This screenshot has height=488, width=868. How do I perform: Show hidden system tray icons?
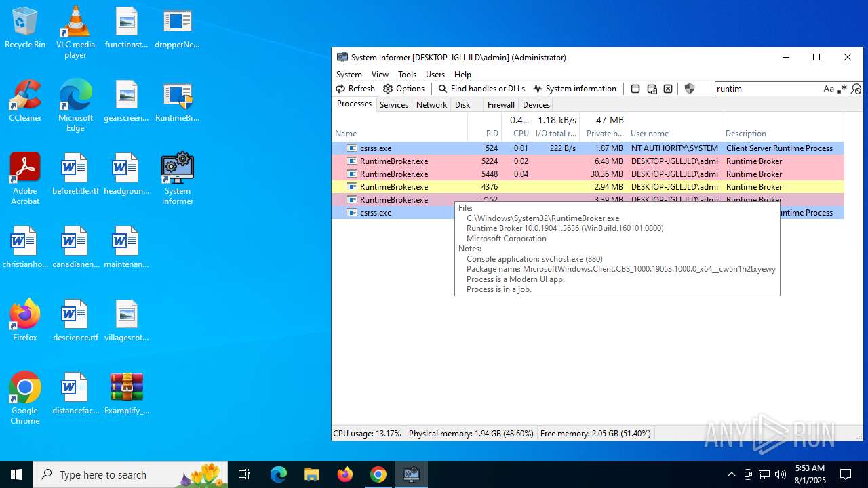(x=731, y=474)
